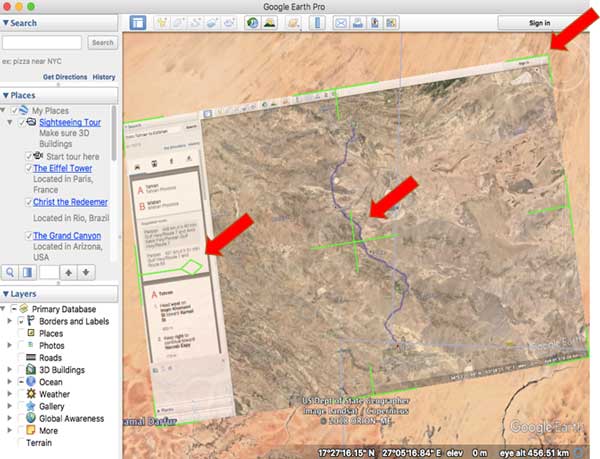
Task: Click the Print icon in toolbar
Action: [358, 23]
